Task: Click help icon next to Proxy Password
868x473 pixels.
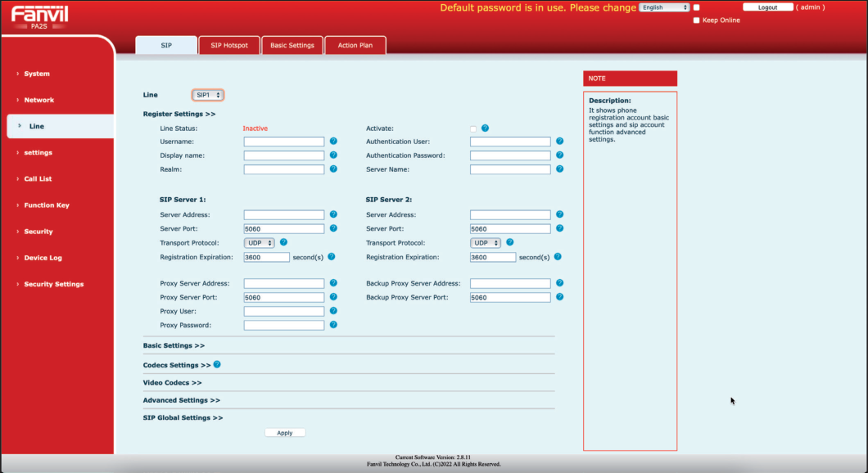Action: pyautogui.click(x=333, y=325)
